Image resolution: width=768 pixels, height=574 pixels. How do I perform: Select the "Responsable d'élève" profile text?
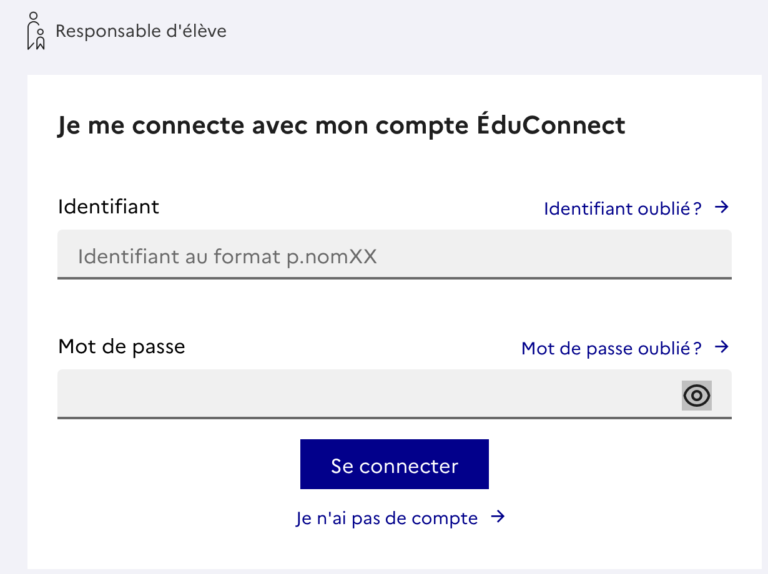click(141, 31)
